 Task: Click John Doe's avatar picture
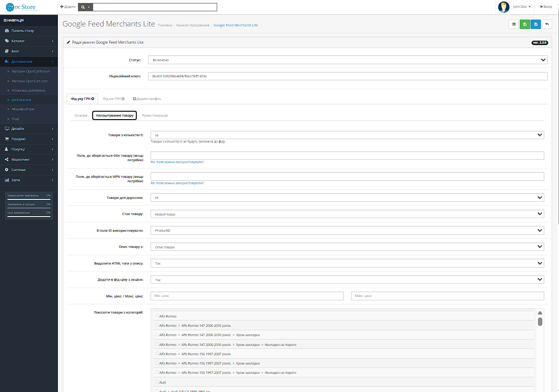tap(504, 7)
